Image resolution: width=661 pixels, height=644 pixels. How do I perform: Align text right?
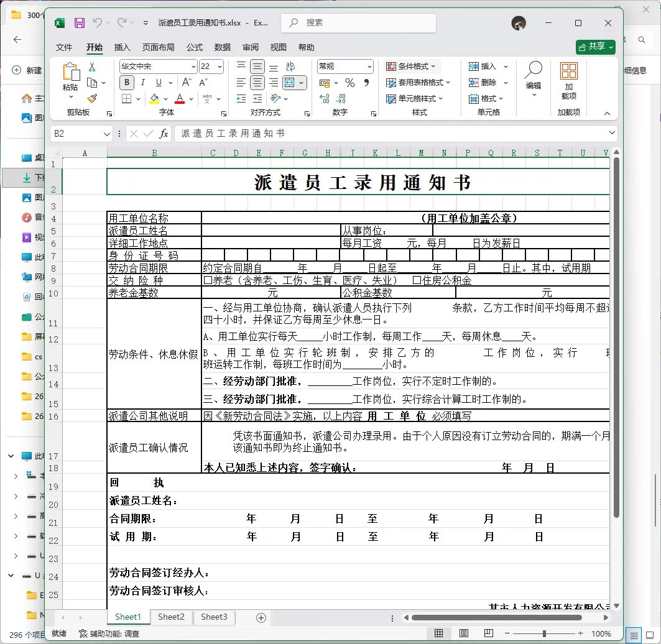[x=274, y=83]
